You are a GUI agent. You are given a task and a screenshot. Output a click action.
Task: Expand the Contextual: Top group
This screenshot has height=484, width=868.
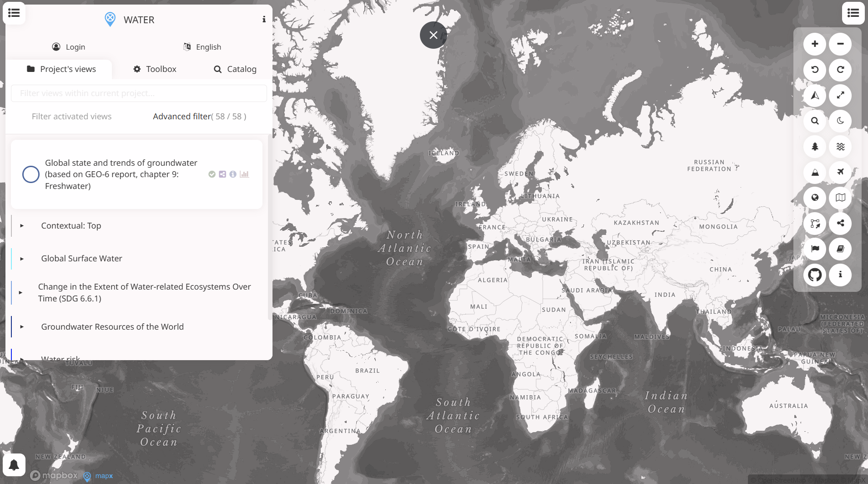point(22,226)
